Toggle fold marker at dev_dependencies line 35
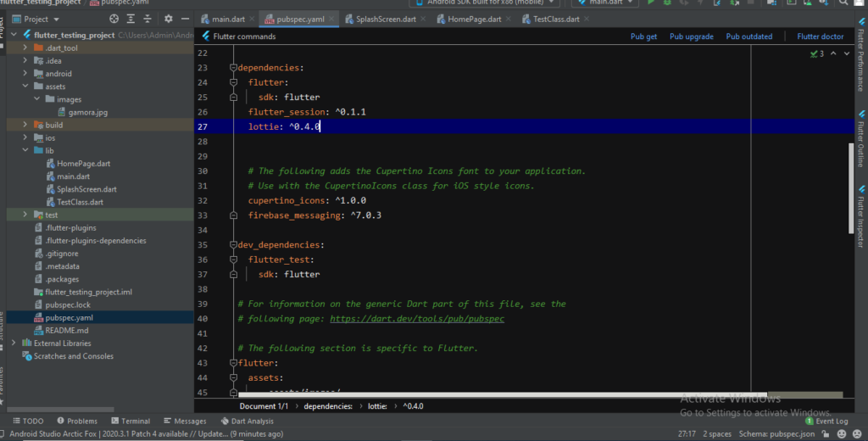 coord(234,245)
